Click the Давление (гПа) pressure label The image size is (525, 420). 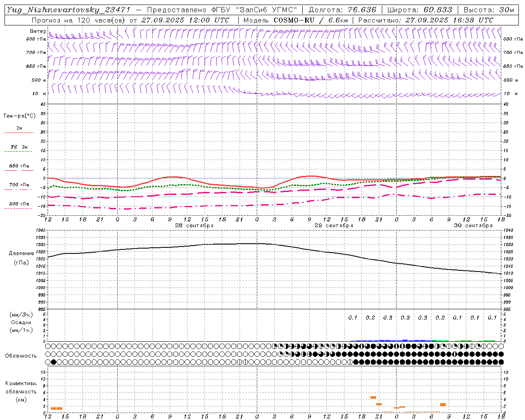coord(21,258)
